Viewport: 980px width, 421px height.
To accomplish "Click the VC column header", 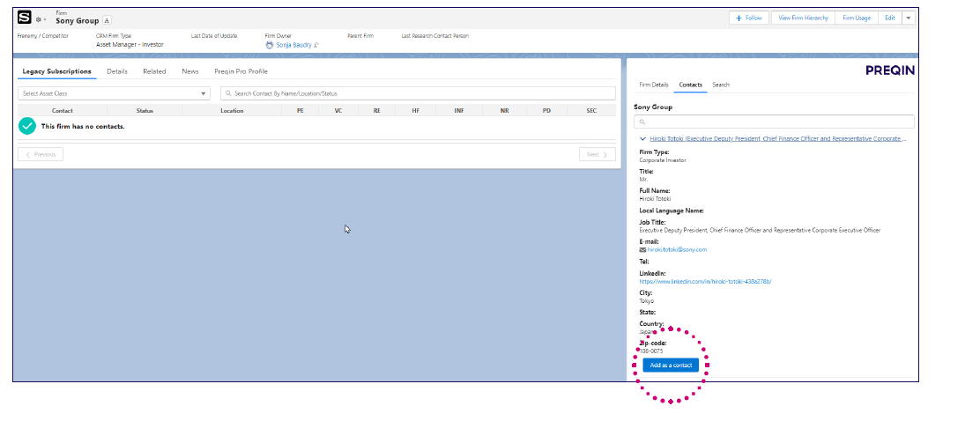I will 338,111.
